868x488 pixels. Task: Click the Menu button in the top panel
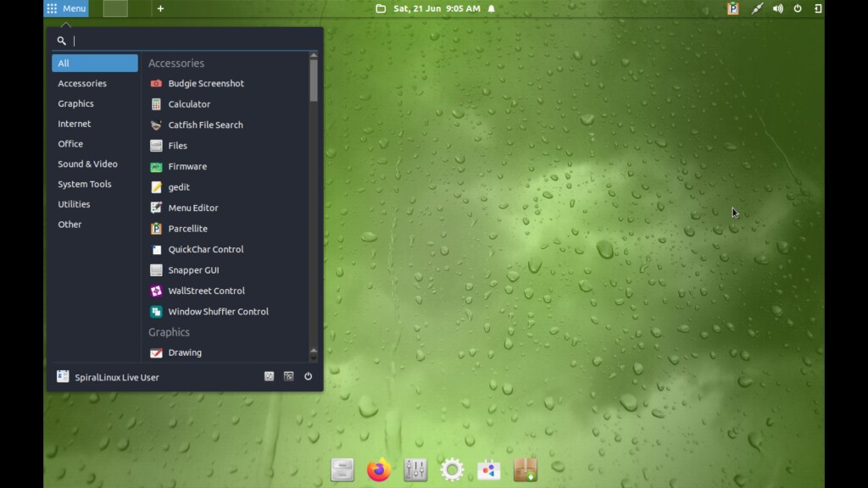click(66, 8)
